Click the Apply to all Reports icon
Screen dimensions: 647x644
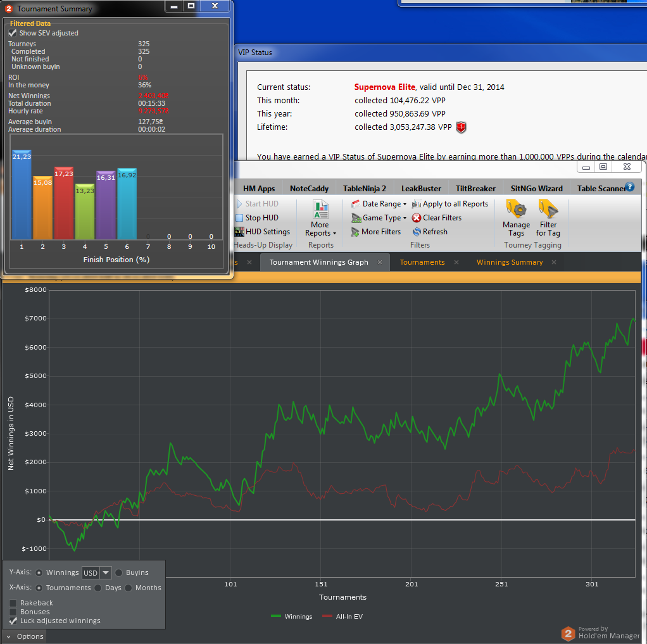(417, 204)
